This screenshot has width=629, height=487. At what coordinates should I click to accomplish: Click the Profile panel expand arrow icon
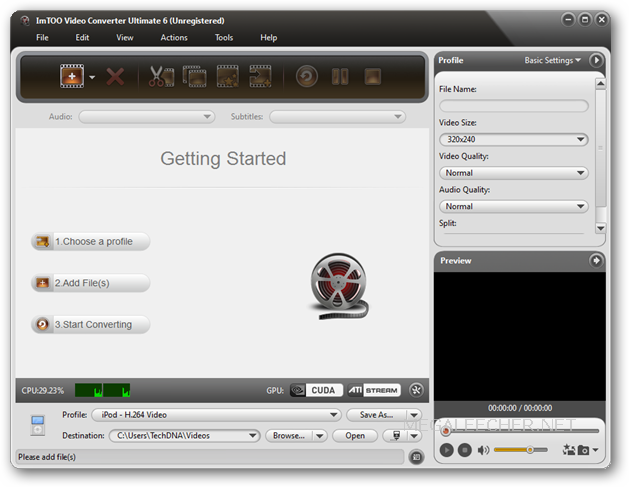click(596, 60)
